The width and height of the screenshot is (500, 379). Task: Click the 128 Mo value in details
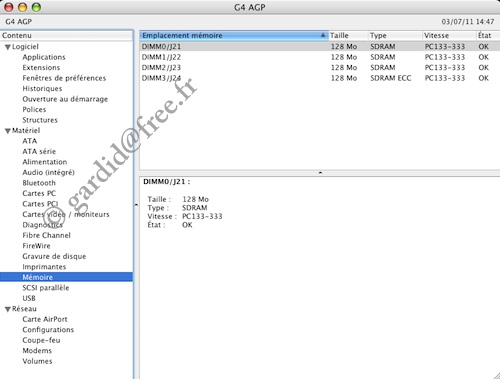click(x=195, y=199)
